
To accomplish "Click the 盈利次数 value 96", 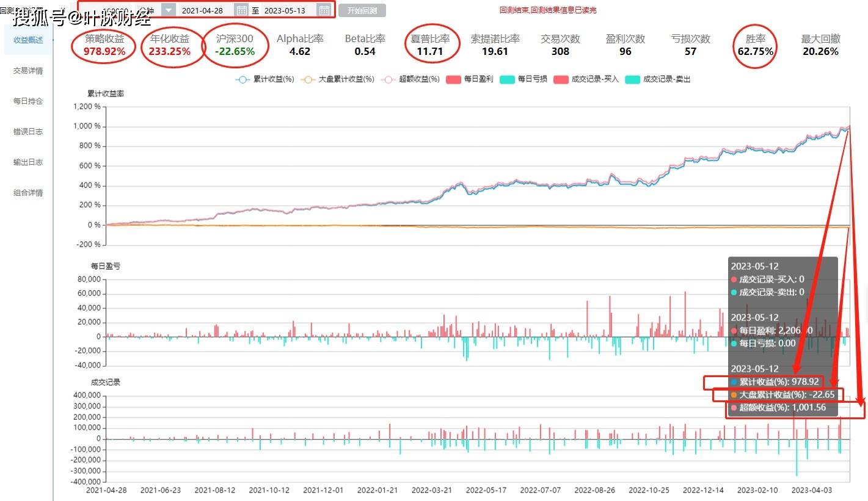I will click(625, 52).
